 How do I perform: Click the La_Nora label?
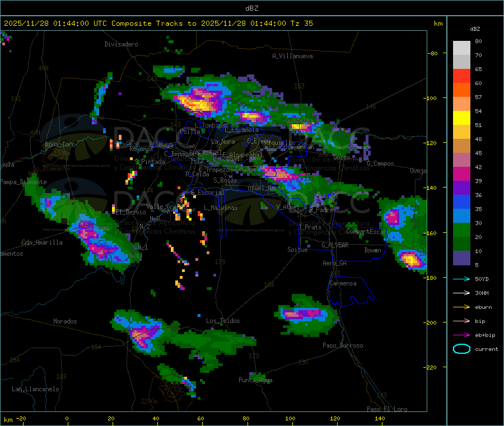point(223,142)
